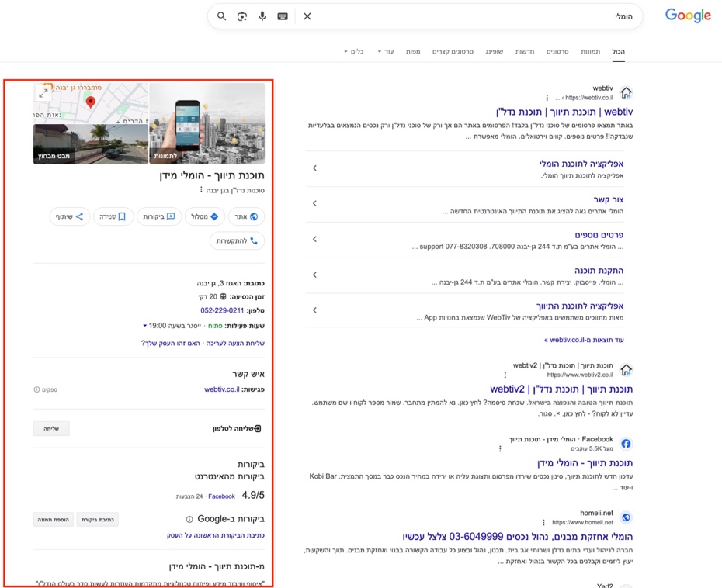
Task: Switch to the תמונות (Images) tab
Action: pos(590,52)
